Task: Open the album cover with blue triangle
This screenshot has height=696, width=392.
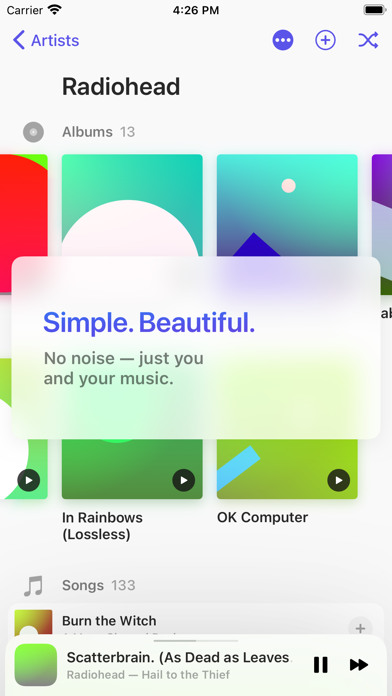Action: 287,206
